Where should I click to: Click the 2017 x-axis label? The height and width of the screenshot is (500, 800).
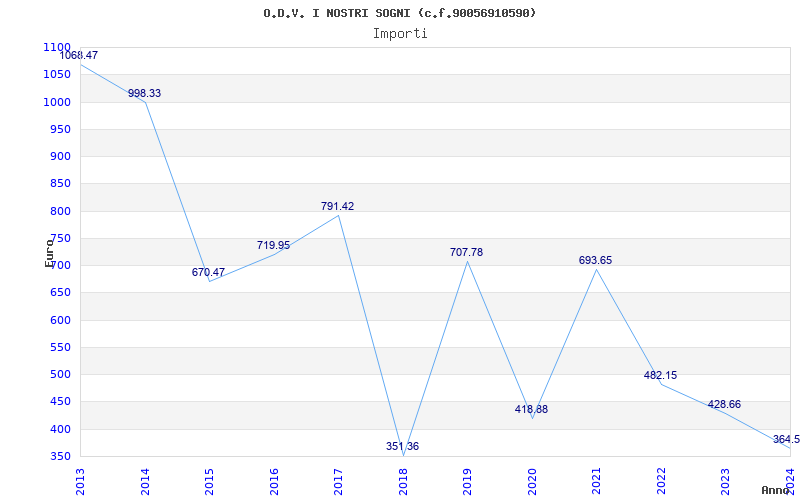[x=338, y=482]
